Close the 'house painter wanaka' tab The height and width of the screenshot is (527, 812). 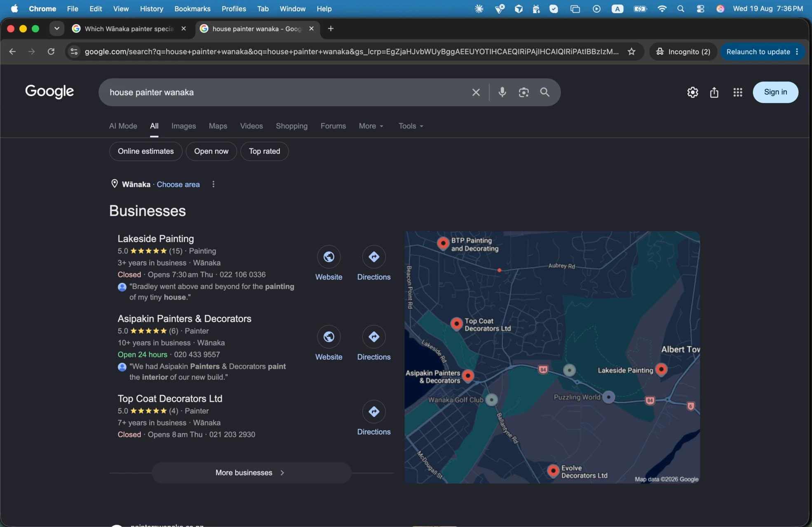point(311,28)
